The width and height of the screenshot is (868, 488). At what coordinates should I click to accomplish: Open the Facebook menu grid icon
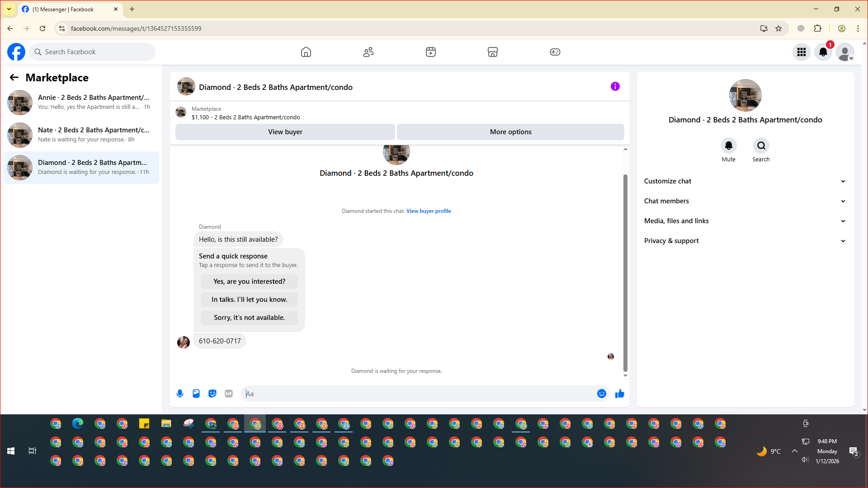click(x=801, y=52)
